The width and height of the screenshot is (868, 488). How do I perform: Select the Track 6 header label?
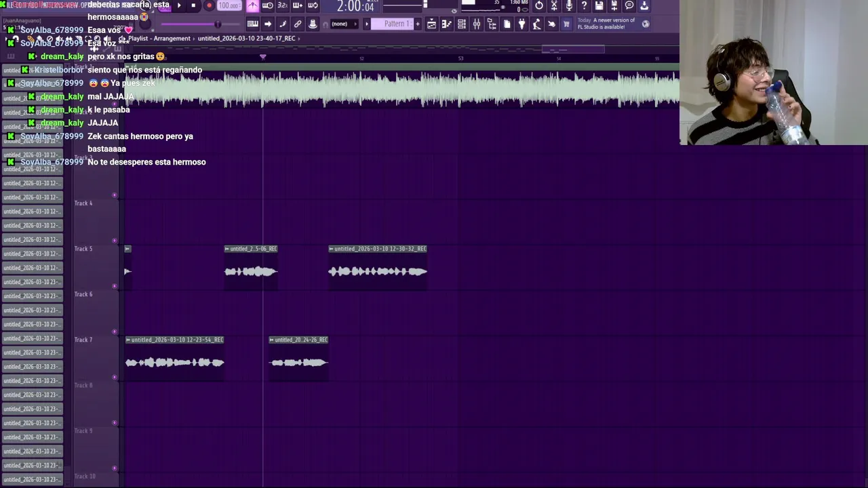83,294
